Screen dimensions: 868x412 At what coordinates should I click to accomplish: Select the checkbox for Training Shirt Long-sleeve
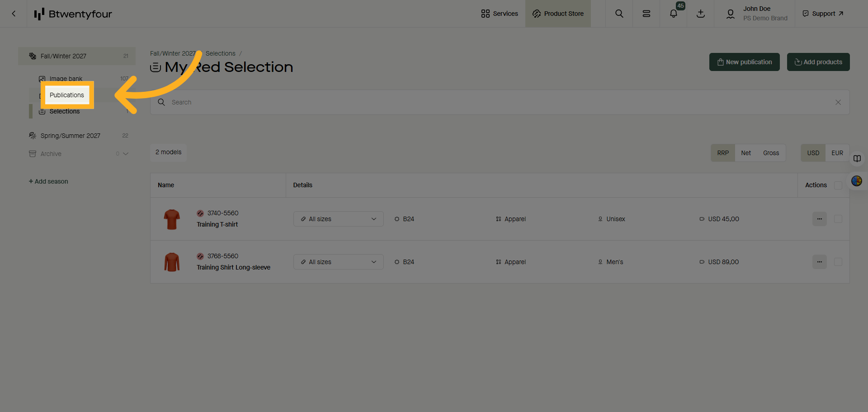838,262
